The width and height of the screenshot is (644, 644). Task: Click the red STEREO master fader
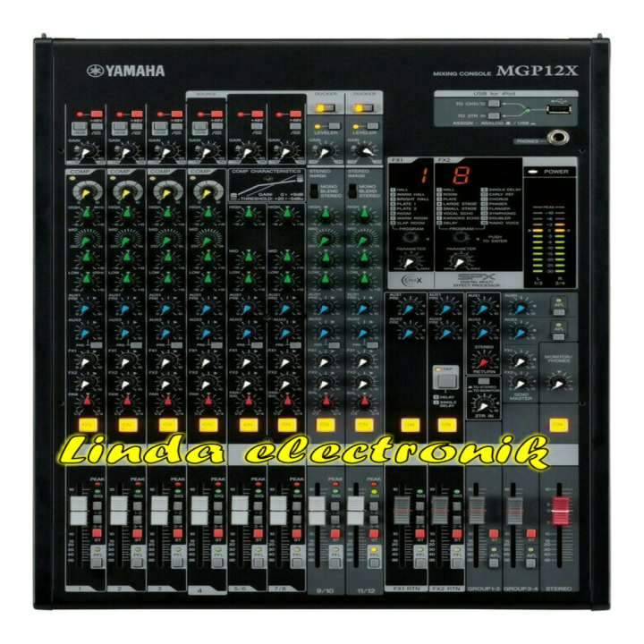pyautogui.click(x=561, y=511)
